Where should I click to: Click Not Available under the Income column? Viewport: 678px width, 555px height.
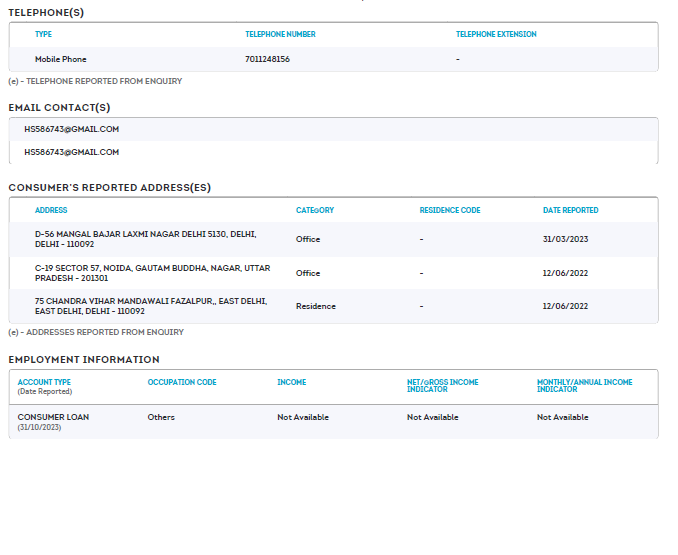(303, 417)
